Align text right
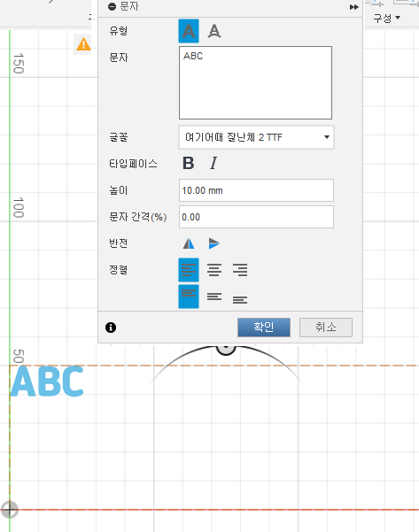The width and height of the screenshot is (419, 532). (x=240, y=270)
